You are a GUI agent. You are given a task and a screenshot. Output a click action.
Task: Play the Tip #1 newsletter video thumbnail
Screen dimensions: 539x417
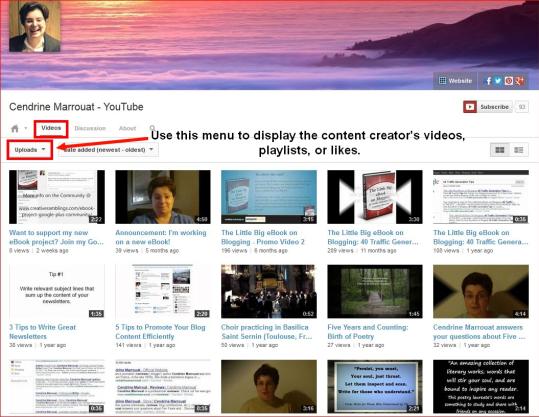tap(57, 291)
